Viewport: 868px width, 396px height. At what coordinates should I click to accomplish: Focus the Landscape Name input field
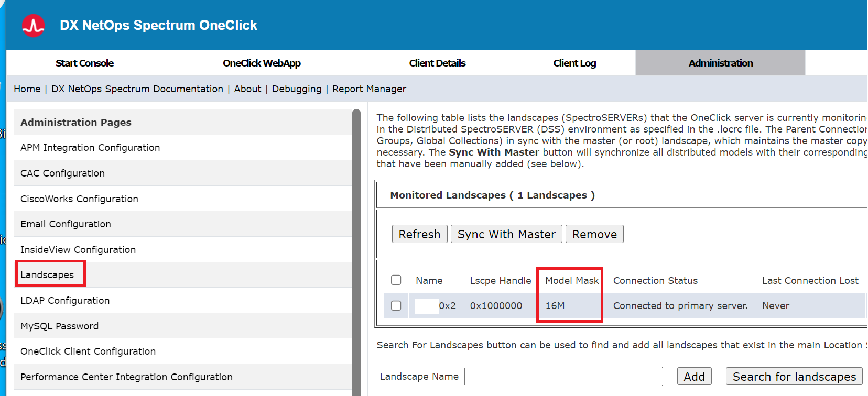[x=563, y=376]
